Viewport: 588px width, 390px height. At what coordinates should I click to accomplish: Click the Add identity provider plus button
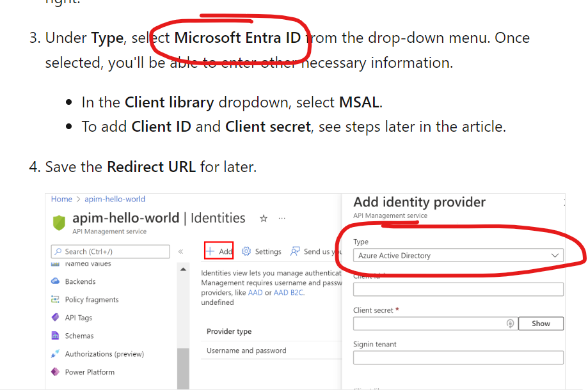[x=219, y=251]
